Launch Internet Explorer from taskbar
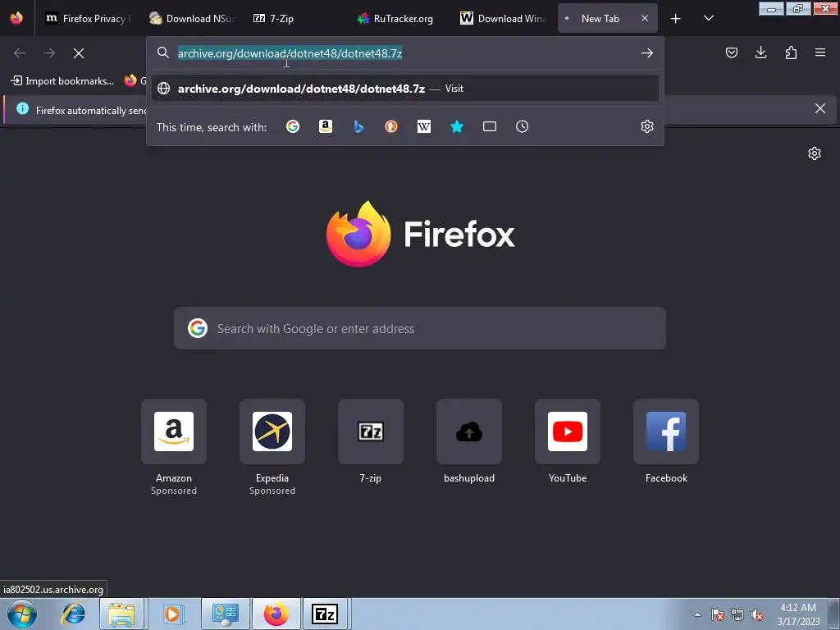840x630 pixels. [x=73, y=614]
